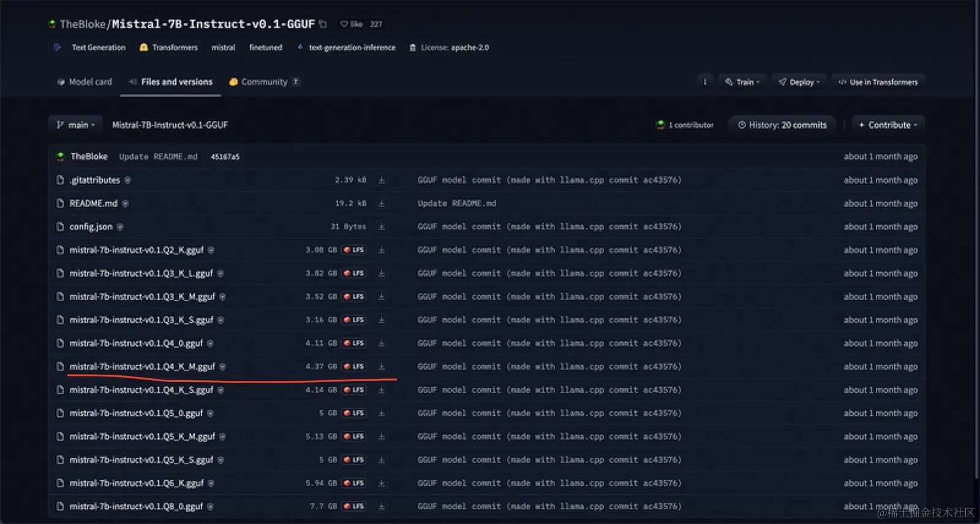Open the apache-2.0 license tag
Viewport: 980px width, 524px height.
[x=449, y=48]
